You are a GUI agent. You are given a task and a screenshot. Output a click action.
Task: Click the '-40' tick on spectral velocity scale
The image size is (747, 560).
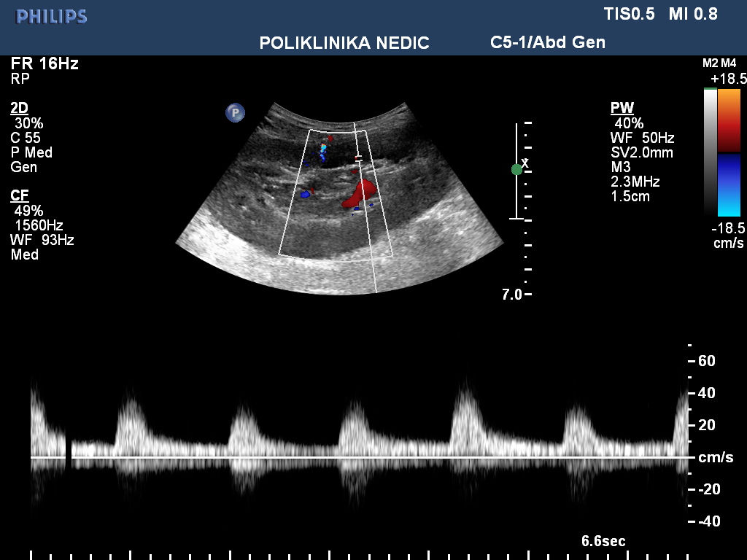coord(709,521)
